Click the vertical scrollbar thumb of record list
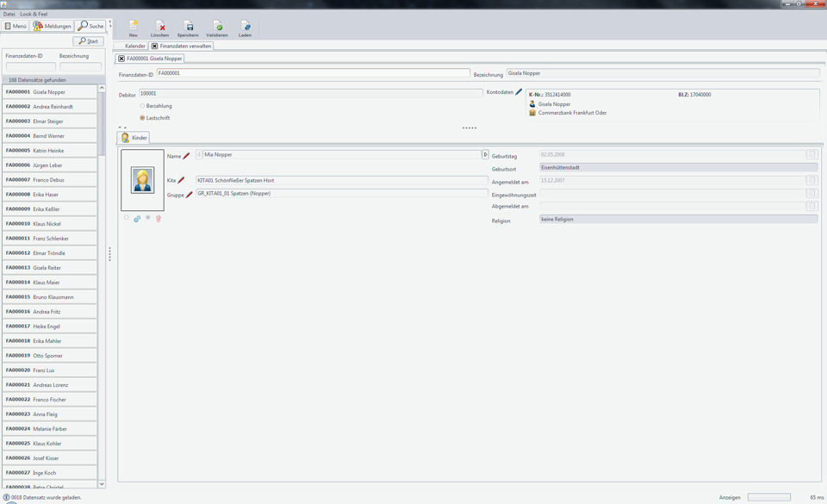Viewport: 827px width, 504px height. [102, 124]
